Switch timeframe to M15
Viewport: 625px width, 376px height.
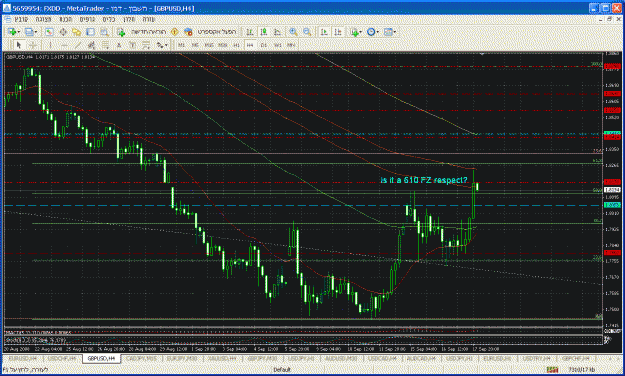(x=209, y=45)
